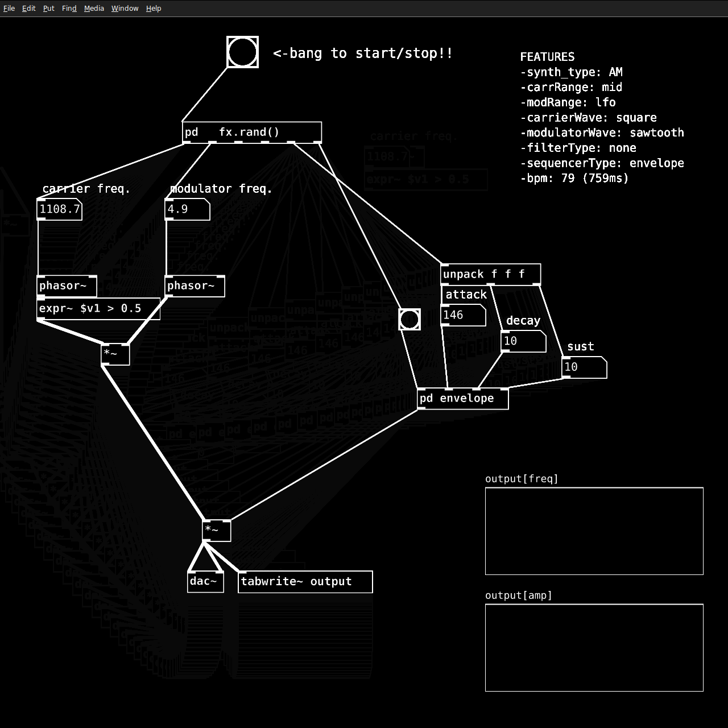Open the Put menu
Viewport: 728px width, 728px height.
[49, 9]
